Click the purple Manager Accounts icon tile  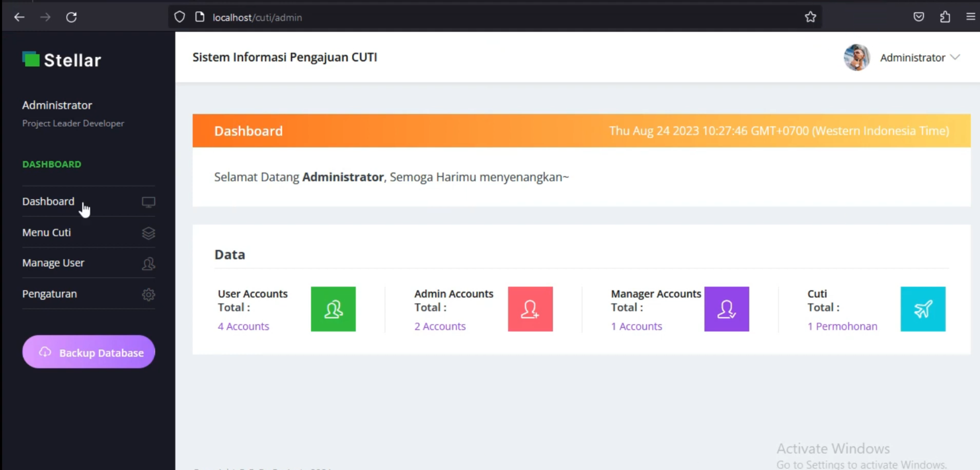727,309
